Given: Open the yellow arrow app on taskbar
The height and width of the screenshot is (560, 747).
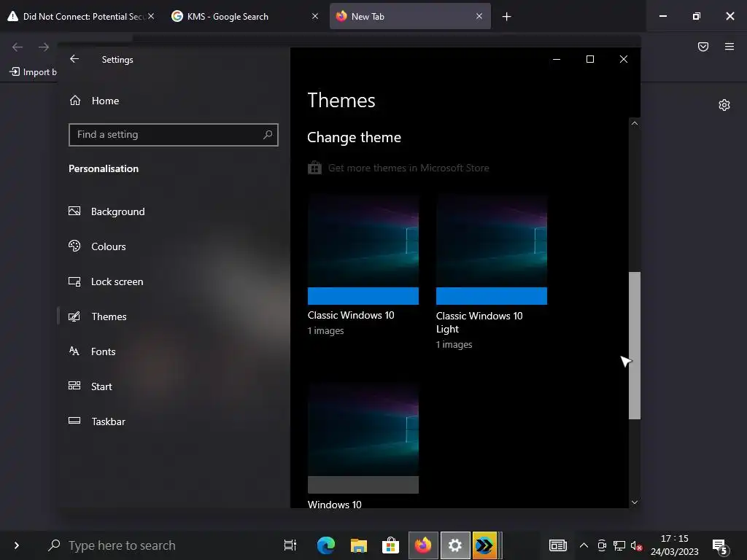Looking at the screenshot, I should (x=485, y=545).
